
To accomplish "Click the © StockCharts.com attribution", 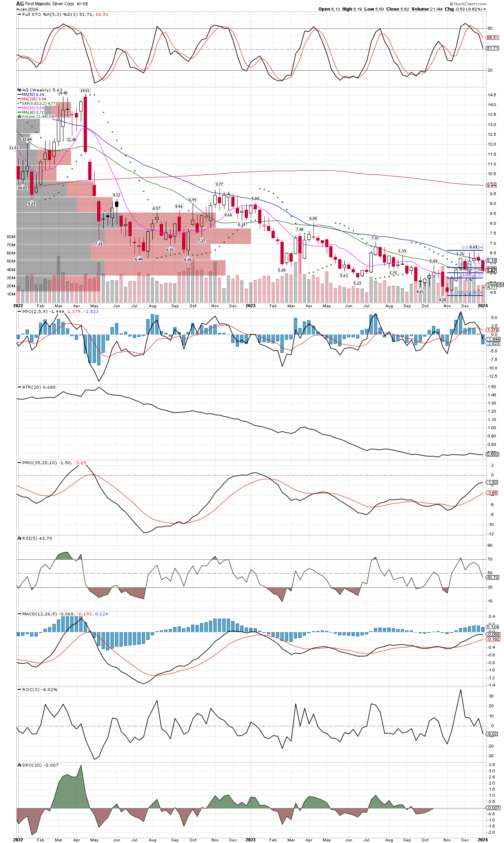I will (468, 4).
